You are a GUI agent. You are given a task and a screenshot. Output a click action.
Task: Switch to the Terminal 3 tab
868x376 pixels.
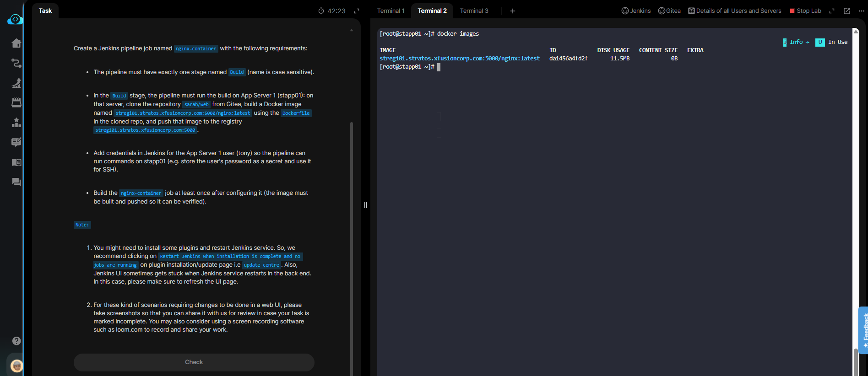[x=474, y=11]
